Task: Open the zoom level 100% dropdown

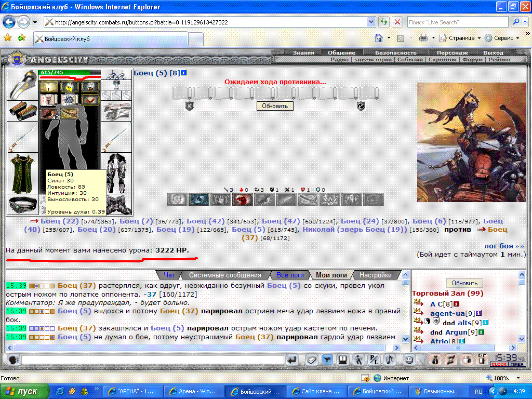Action: pyautogui.click(x=518, y=378)
